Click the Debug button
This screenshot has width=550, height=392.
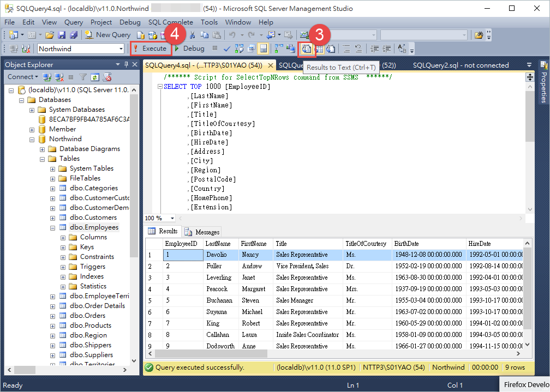pos(194,49)
